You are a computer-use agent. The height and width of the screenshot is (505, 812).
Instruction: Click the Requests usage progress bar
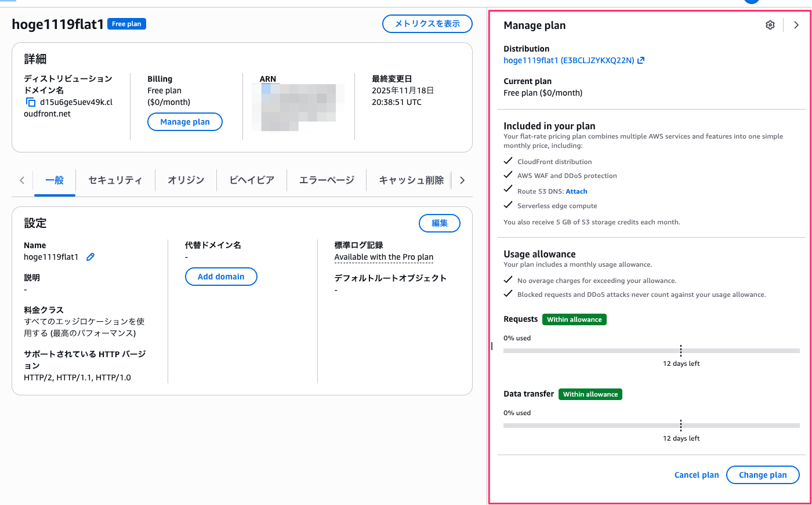651,351
